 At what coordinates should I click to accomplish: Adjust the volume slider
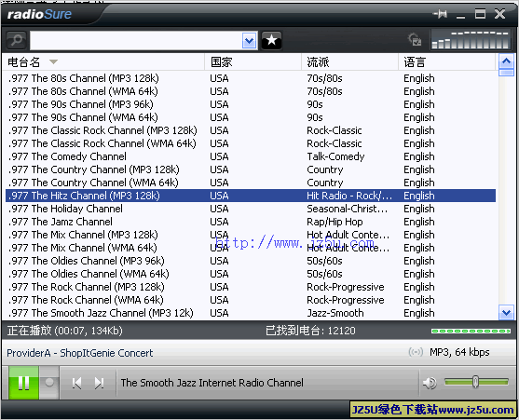click(476, 382)
